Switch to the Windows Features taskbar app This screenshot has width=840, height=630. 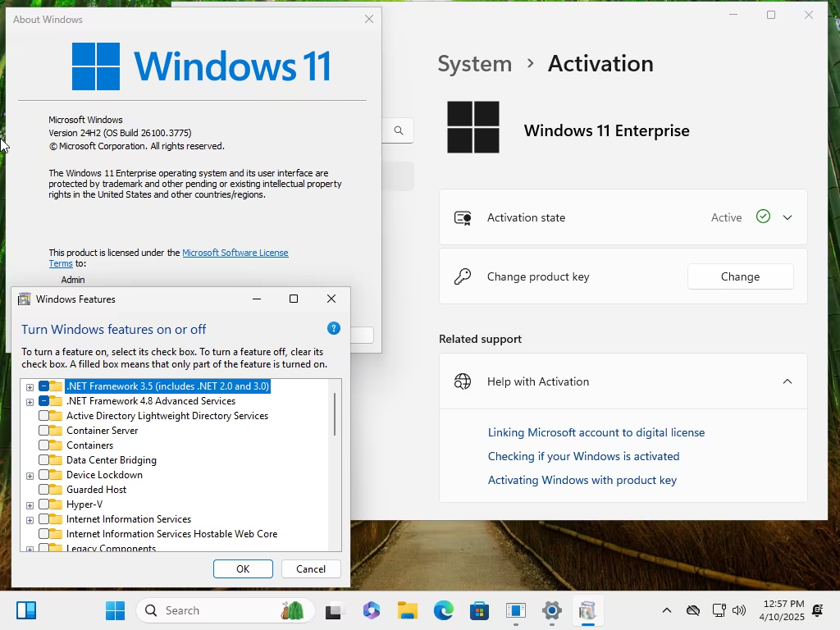coord(587,610)
